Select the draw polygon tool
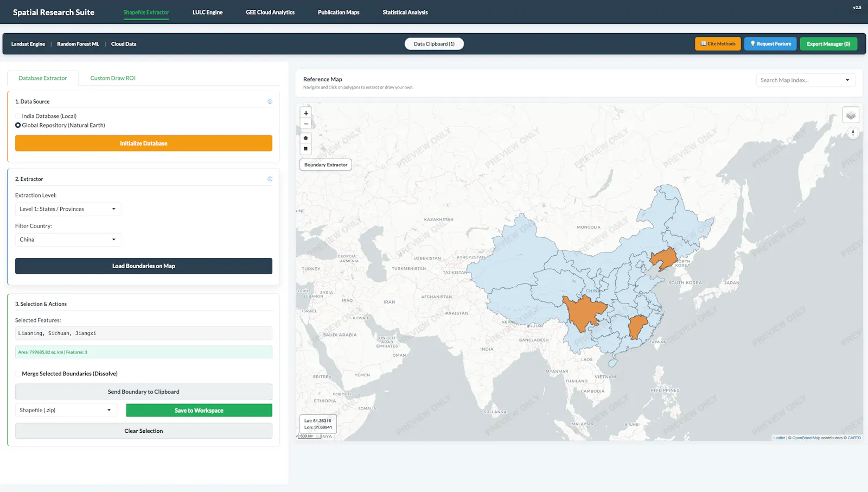868x492 pixels. pyautogui.click(x=306, y=138)
